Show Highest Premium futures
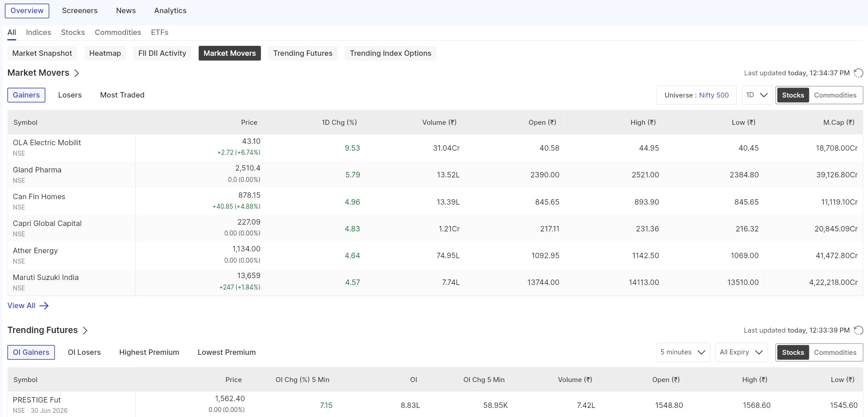Viewport: 868px width, 417px height. click(149, 353)
